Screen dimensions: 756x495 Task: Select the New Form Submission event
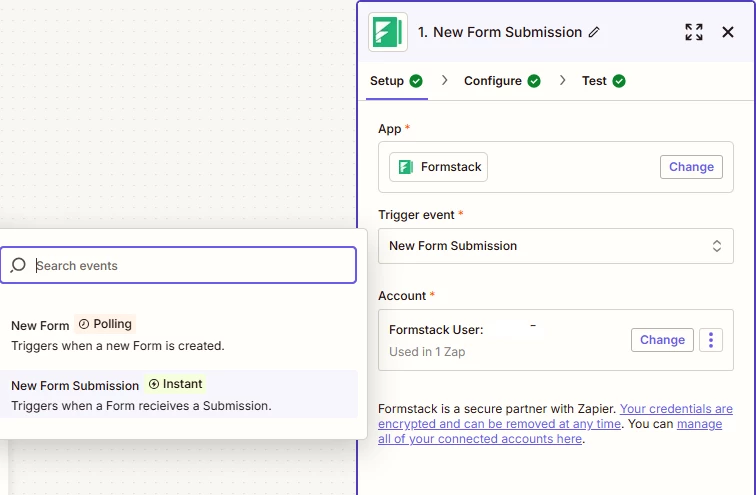pyautogui.click(x=178, y=394)
